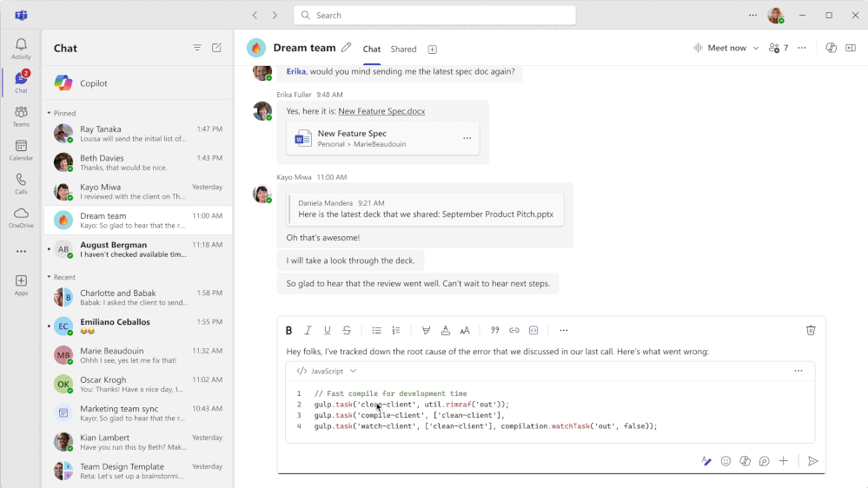Screen dimensions: 868x488
Task: Insert a numbered list
Action: 396,330
